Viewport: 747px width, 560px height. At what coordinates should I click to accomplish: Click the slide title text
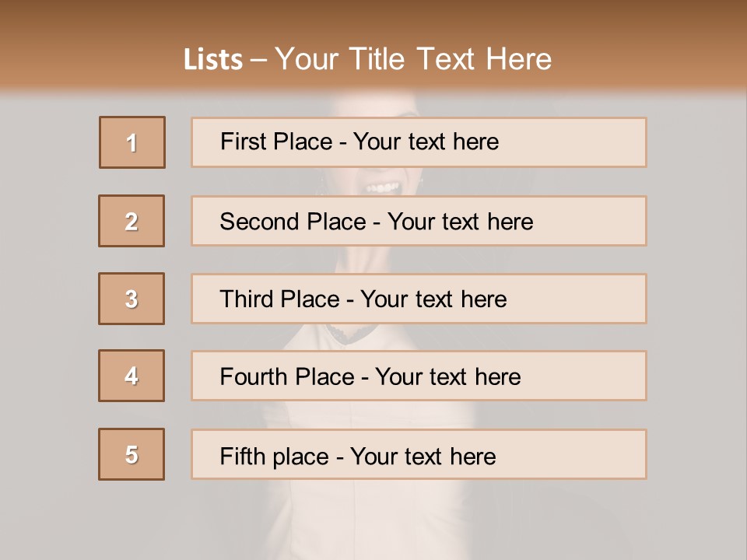click(x=368, y=59)
